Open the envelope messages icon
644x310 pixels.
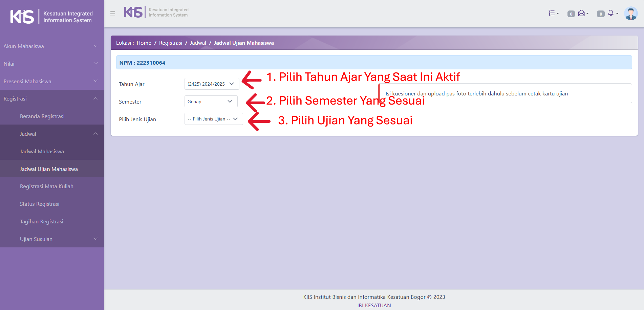click(582, 13)
